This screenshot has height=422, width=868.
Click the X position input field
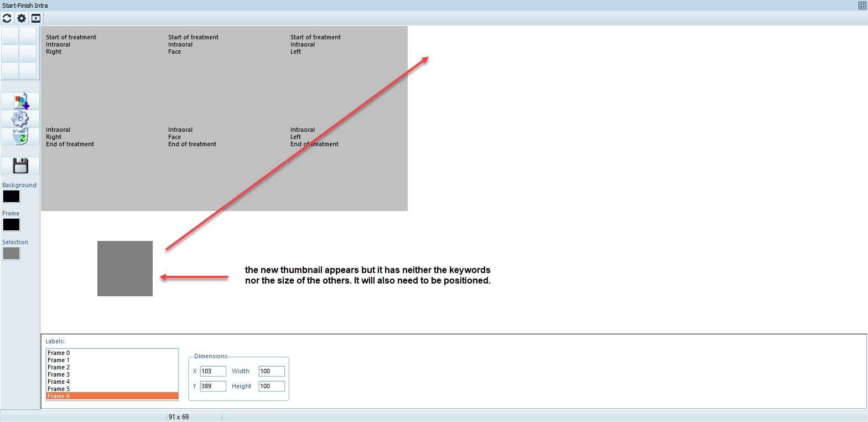212,371
